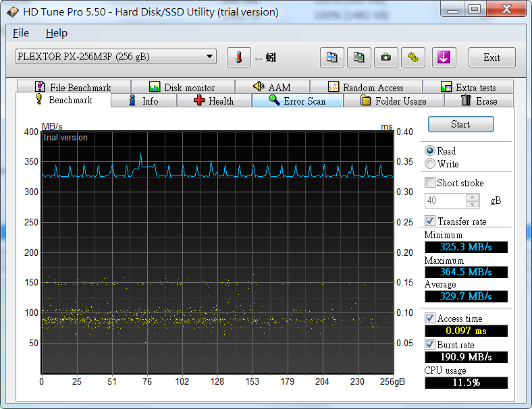Screen dimensions: 532x409
Task: Open the File menu
Action: [21, 33]
